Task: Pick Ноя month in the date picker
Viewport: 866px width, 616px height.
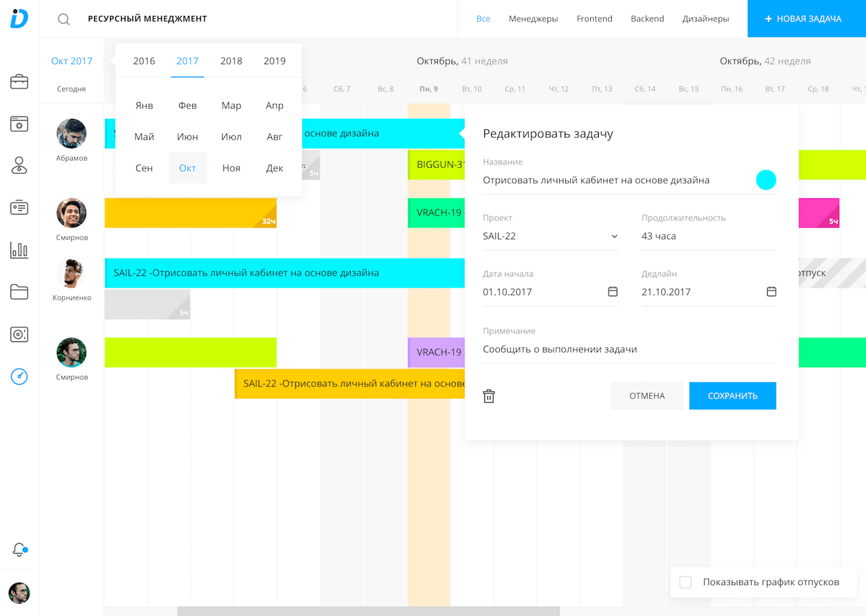Action: [231, 168]
